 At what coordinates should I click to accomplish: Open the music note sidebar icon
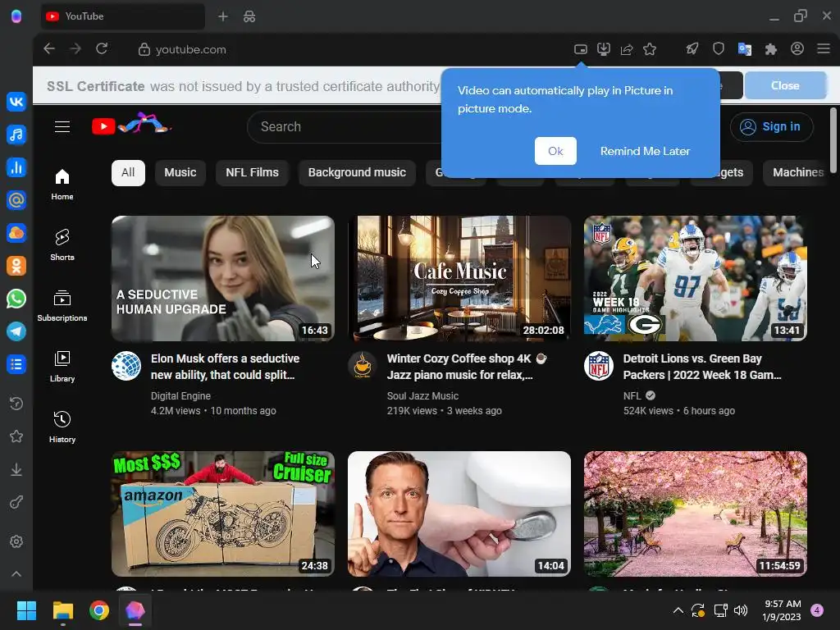pos(16,135)
